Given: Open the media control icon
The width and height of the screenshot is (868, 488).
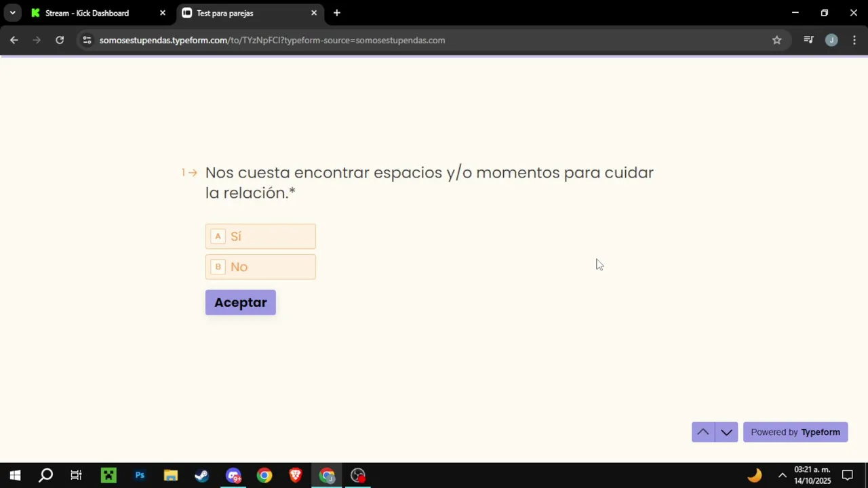Looking at the screenshot, I should click(808, 40).
